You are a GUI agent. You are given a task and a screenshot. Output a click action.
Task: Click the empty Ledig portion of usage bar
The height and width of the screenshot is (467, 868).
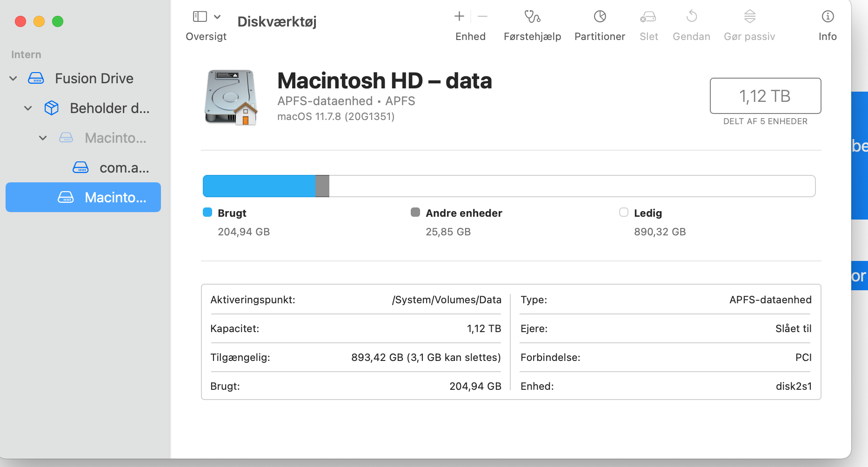click(x=572, y=186)
